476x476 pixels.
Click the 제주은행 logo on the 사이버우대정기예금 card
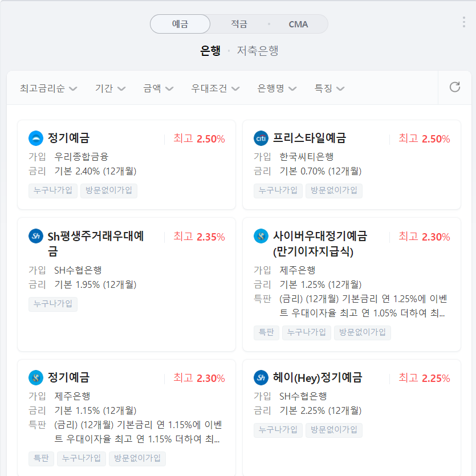pyautogui.click(x=261, y=236)
